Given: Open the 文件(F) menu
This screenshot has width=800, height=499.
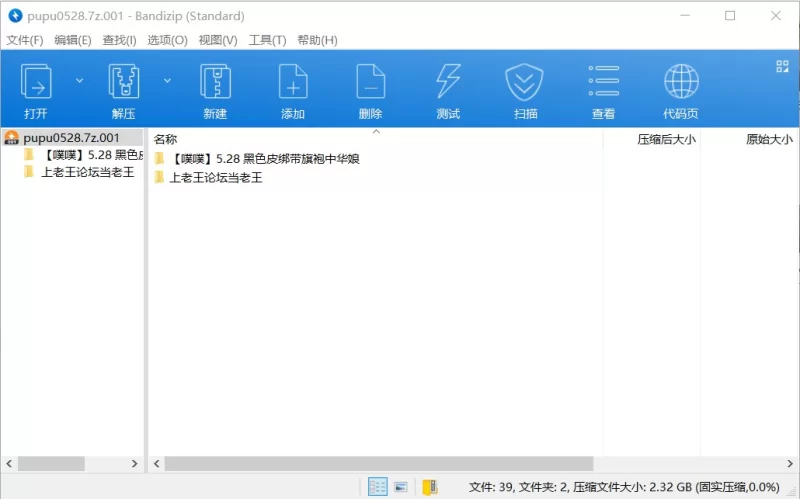Looking at the screenshot, I should 24,40.
